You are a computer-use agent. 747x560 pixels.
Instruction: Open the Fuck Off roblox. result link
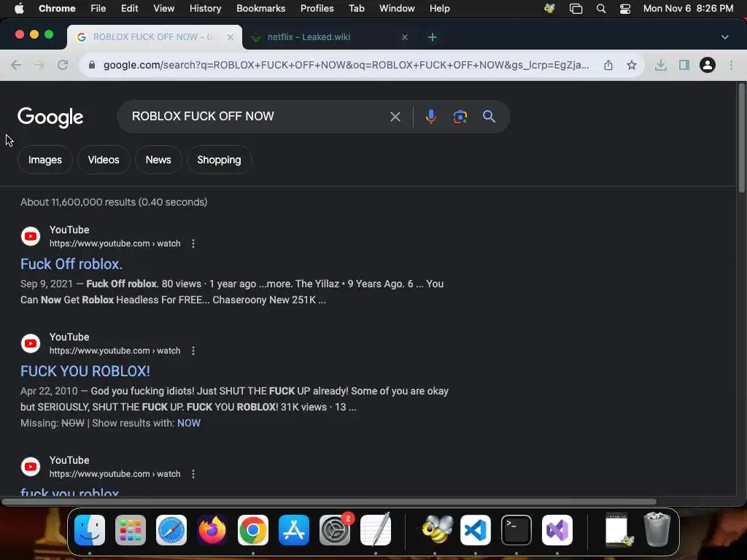[71, 264]
